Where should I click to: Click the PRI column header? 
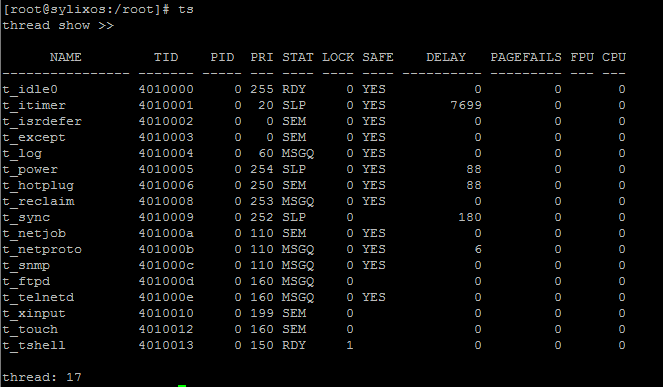coord(262,57)
